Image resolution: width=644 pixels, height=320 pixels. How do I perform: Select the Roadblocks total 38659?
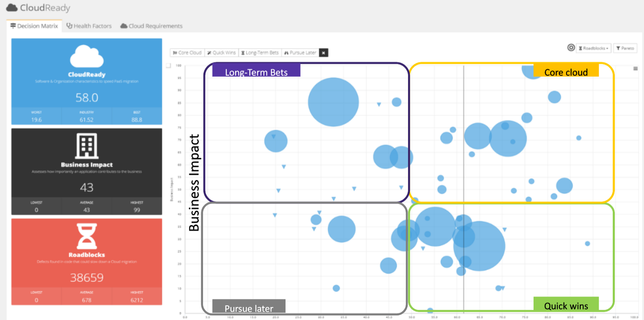click(x=86, y=277)
